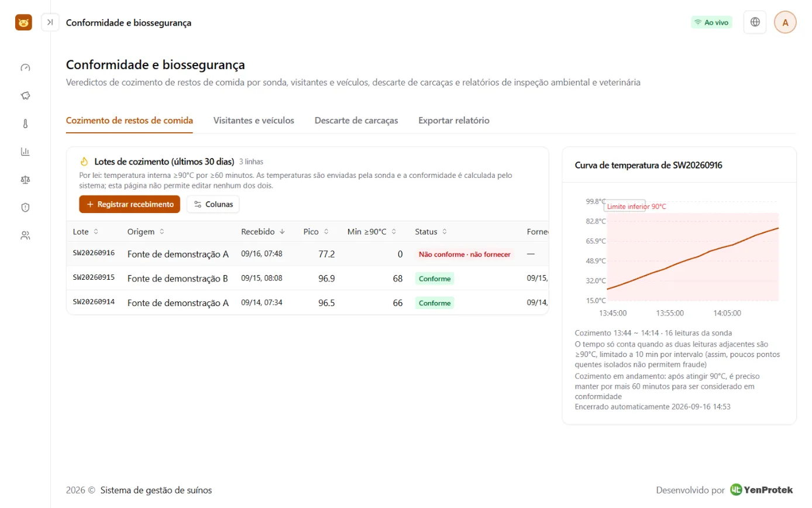The width and height of the screenshot is (812, 508).
Task: Switch to Descarte de carcaças tab
Action: 356,121
